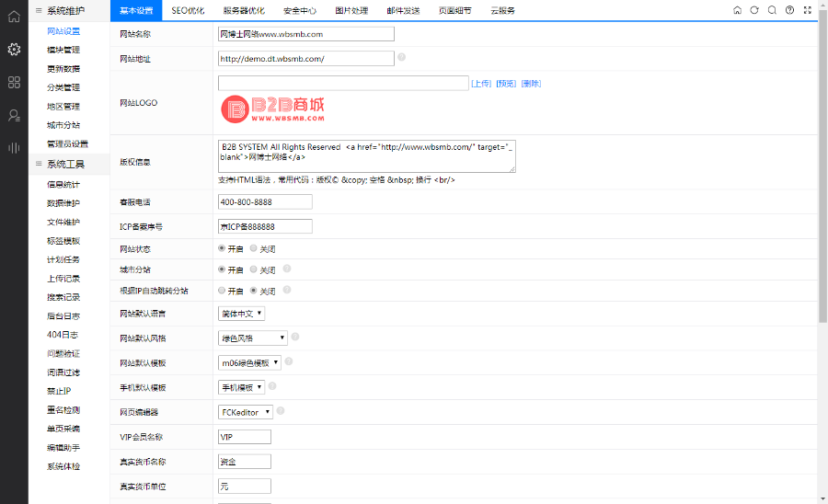Click the home icon in dark sidebar
The width and height of the screenshot is (828, 504).
[14, 16]
